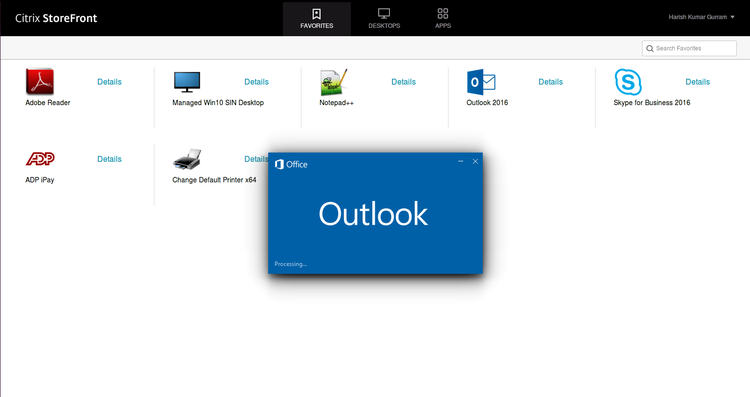Open Details for Adobe Reader

click(x=110, y=82)
